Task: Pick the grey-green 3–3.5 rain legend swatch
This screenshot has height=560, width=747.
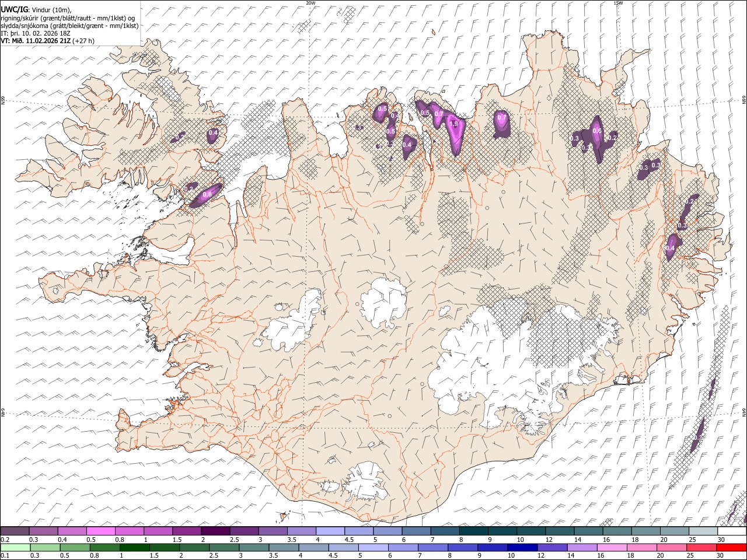Action: pos(254,547)
